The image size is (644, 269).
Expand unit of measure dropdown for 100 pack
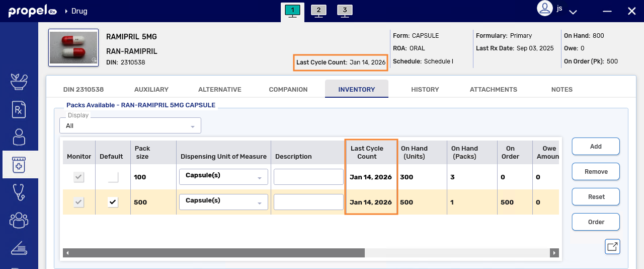pyautogui.click(x=260, y=177)
